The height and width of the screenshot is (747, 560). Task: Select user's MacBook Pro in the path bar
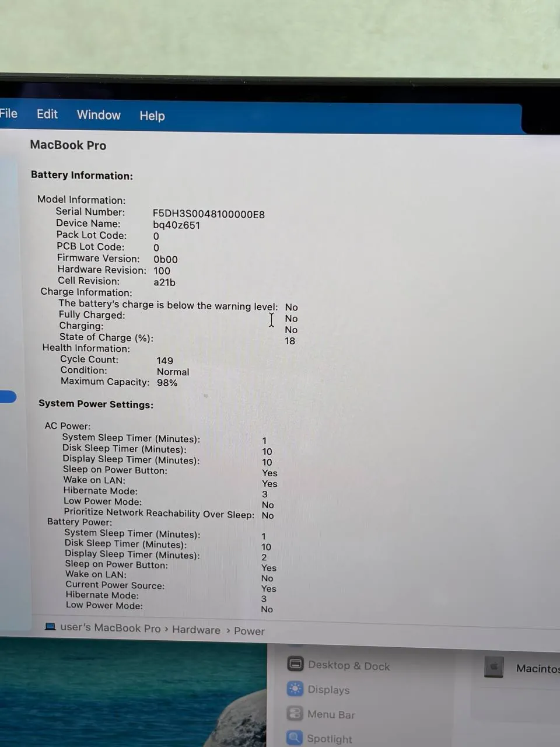(x=110, y=628)
